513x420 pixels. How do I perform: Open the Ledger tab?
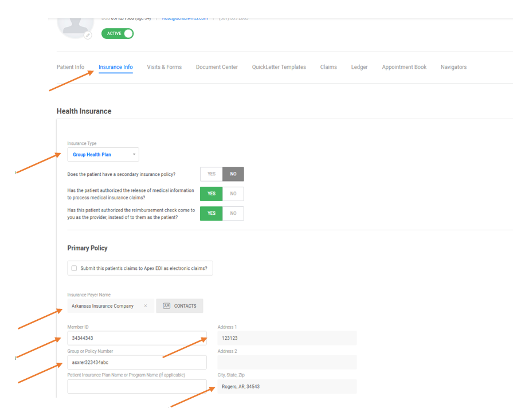(x=359, y=67)
